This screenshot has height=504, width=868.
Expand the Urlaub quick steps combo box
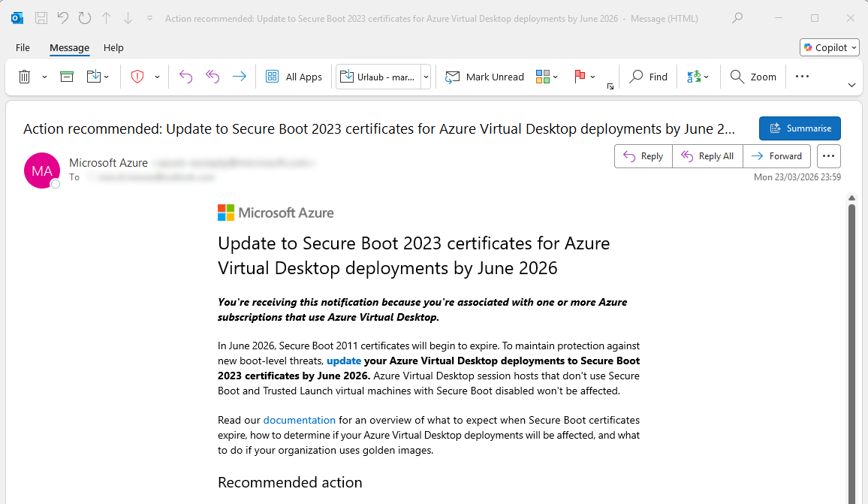click(425, 76)
